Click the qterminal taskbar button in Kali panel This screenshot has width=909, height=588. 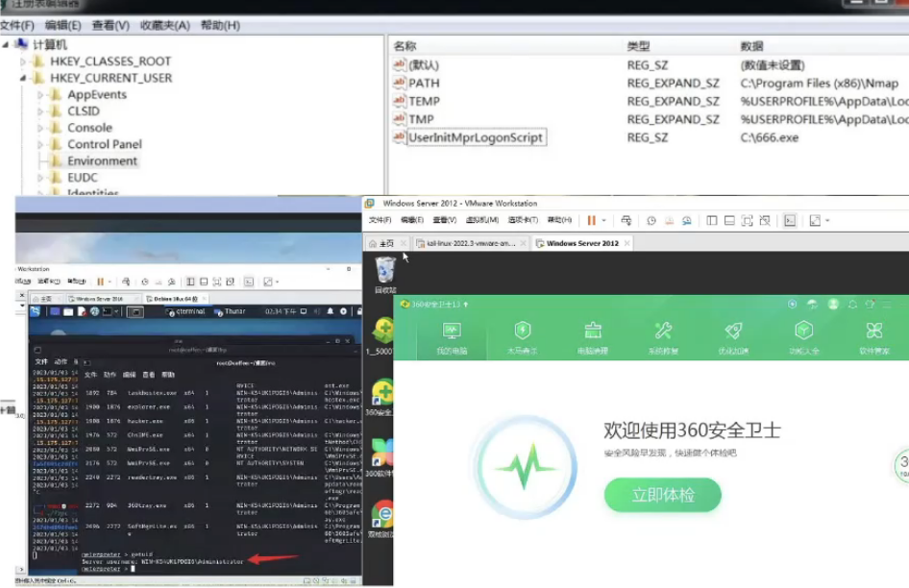click(185, 312)
